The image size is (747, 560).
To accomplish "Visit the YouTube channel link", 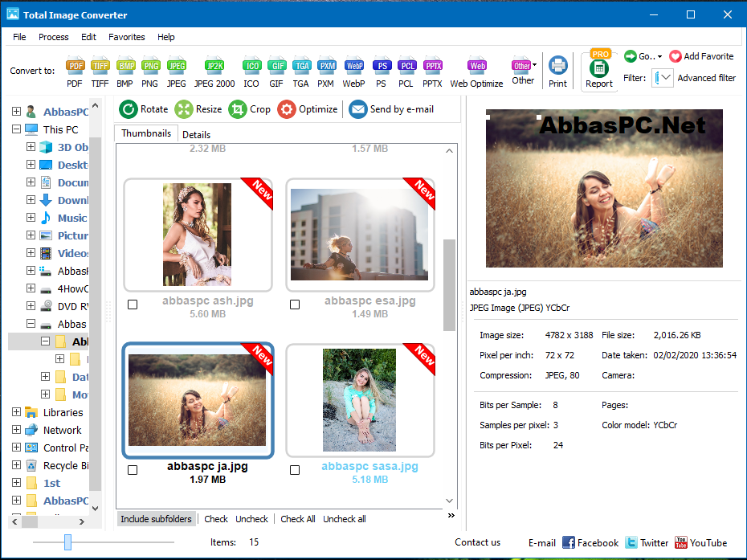I will click(x=700, y=543).
